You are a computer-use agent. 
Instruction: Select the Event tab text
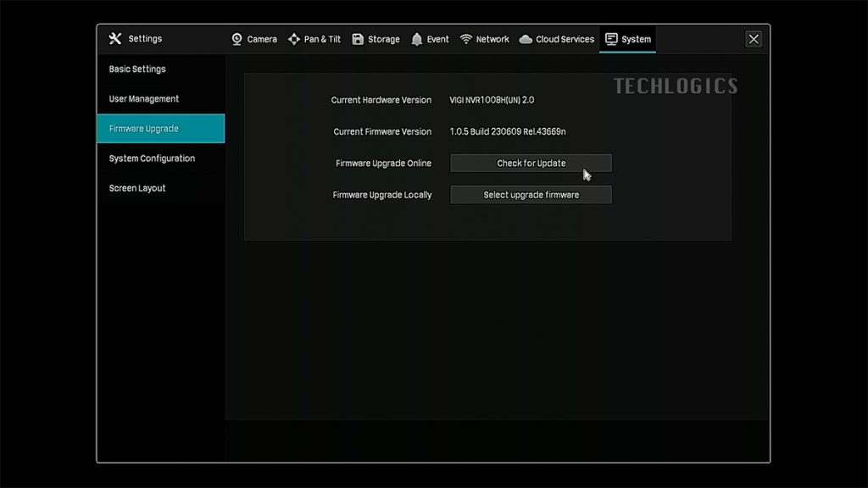[437, 39]
